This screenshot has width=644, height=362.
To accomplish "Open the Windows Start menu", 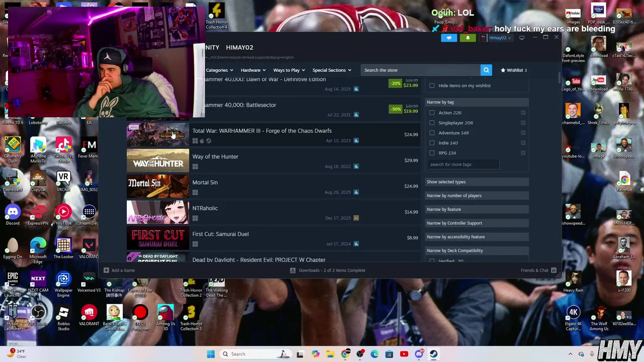I will [x=211, y=354].
